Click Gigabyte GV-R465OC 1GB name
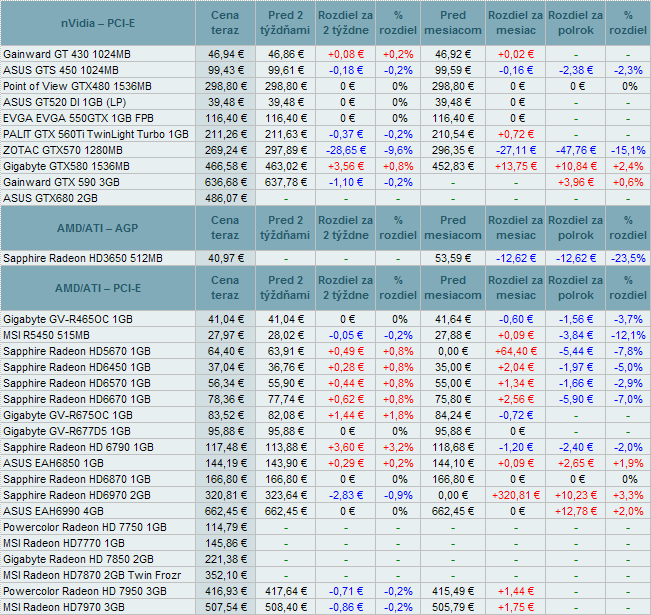 [x=68, y=319]
